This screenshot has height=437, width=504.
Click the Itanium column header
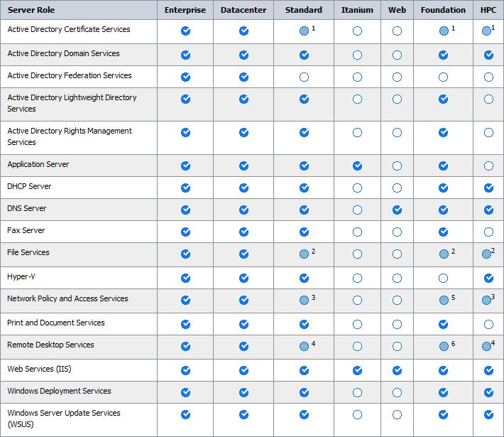point(357,10)
